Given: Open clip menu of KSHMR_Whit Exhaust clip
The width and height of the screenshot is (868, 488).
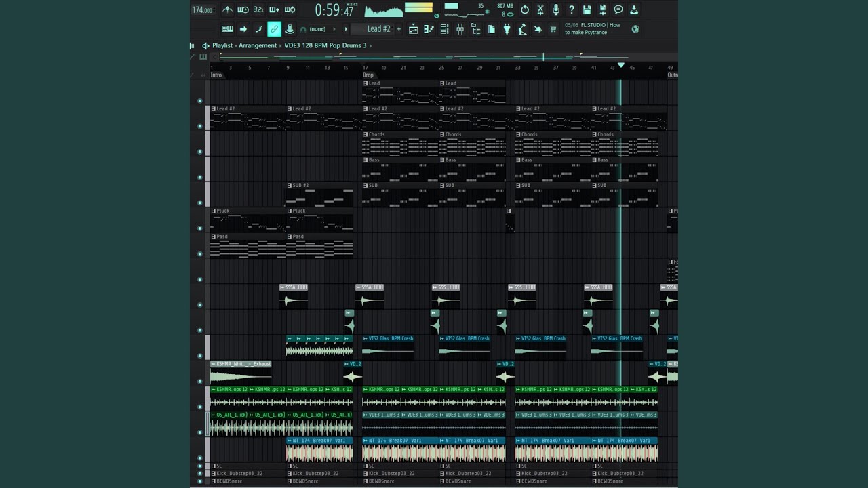Looking at the screenshot, I should [x=213, y=364].
